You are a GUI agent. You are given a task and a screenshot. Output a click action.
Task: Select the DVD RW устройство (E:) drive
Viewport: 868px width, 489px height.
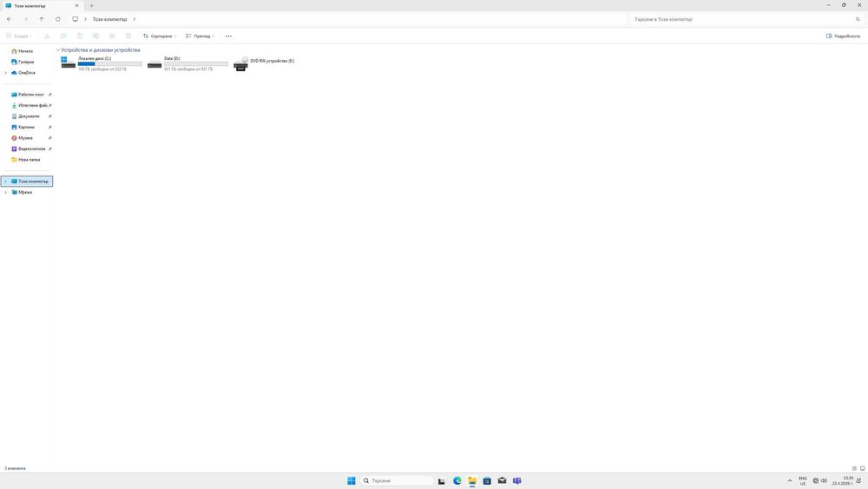(264, 63)
